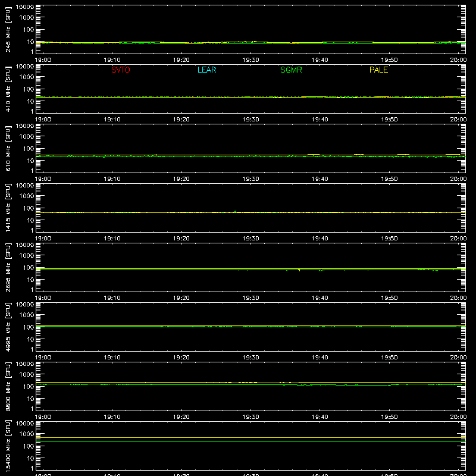
Task: Select the '245 MHz [SFU]' axis title
Action: tap(8, 29)
